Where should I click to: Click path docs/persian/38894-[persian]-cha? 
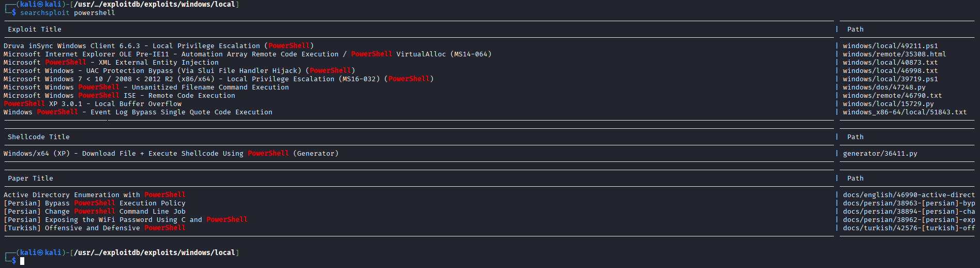tap(909, 212)
